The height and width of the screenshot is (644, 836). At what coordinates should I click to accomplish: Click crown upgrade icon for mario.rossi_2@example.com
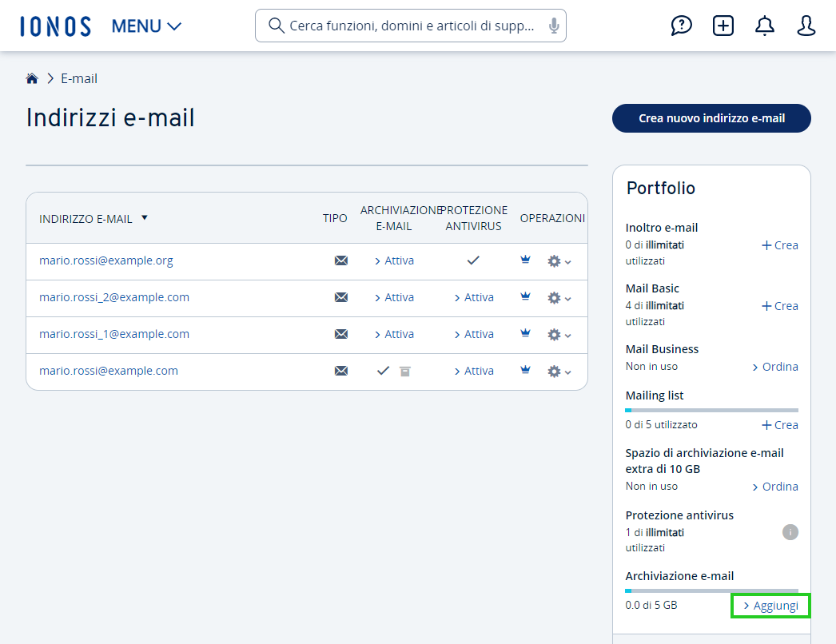point(526,296)
